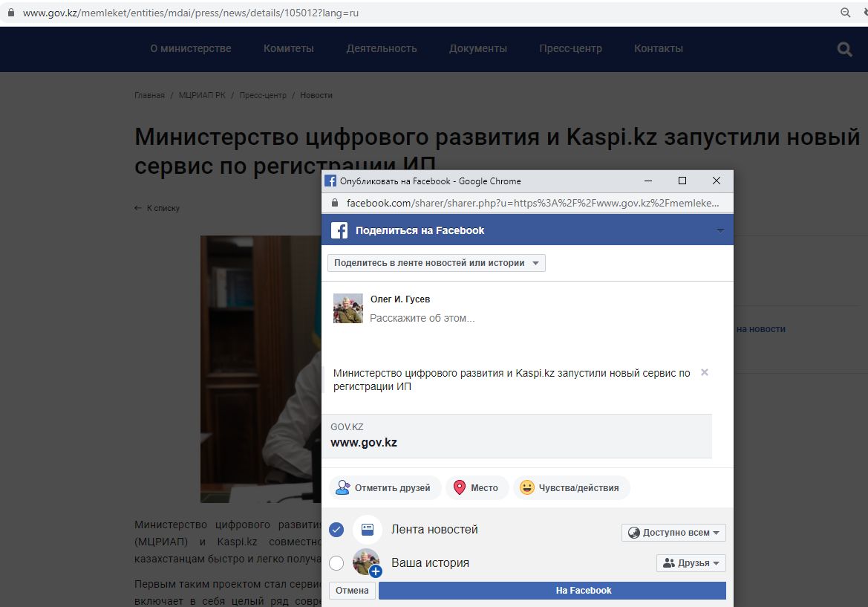The width and height of the screenshot is (868, 607).
Task: Click Отметить друзей button
Action: pyautogui.click(x=385, y=488)
